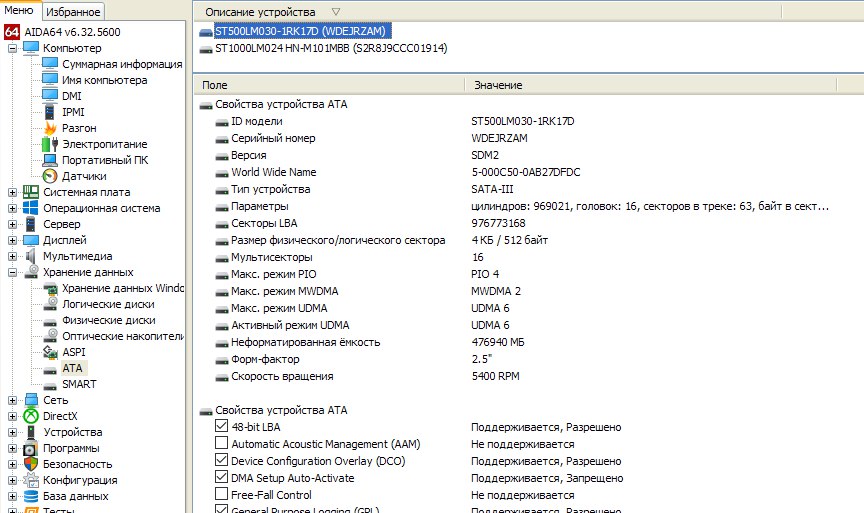Viewport: 864px width, 513px height.
Task: Toggle Device Configuration Overlay (DCO) checkbox
Action: point(221,460)
